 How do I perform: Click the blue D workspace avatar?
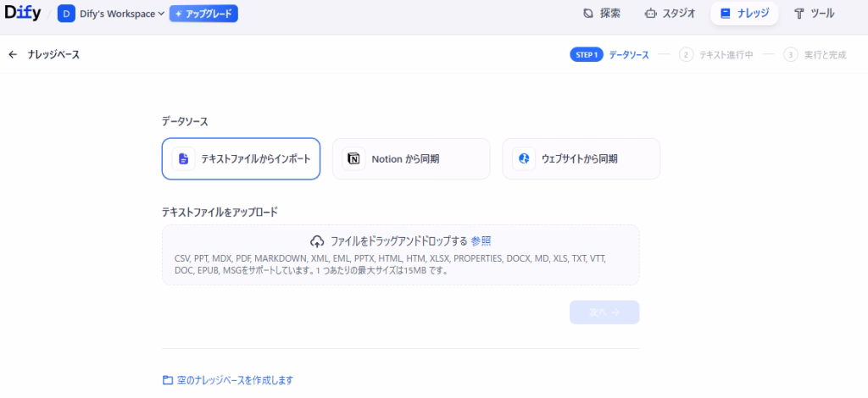(x=66, y=14)
